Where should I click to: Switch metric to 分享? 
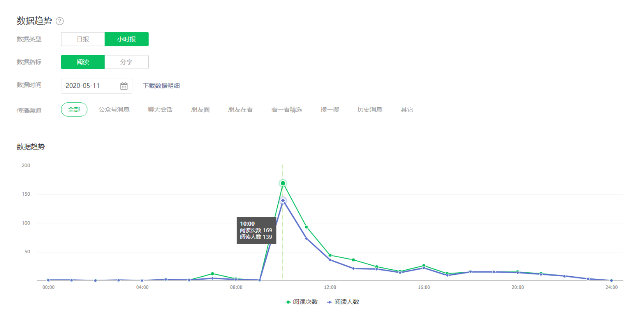[126, 62]
